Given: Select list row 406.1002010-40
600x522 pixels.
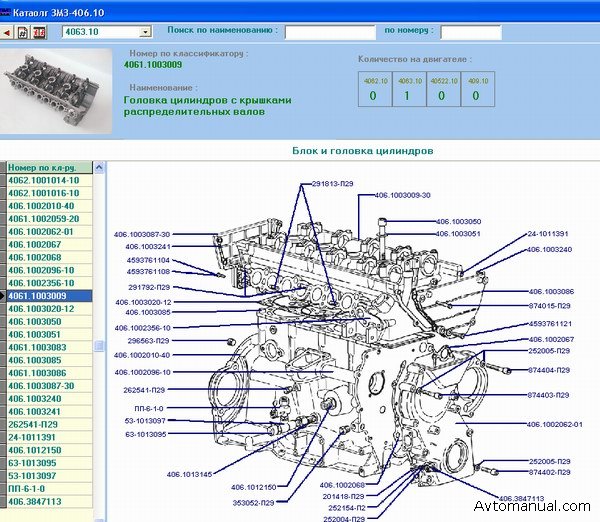Looking at the screenshot, I should 49,206.
